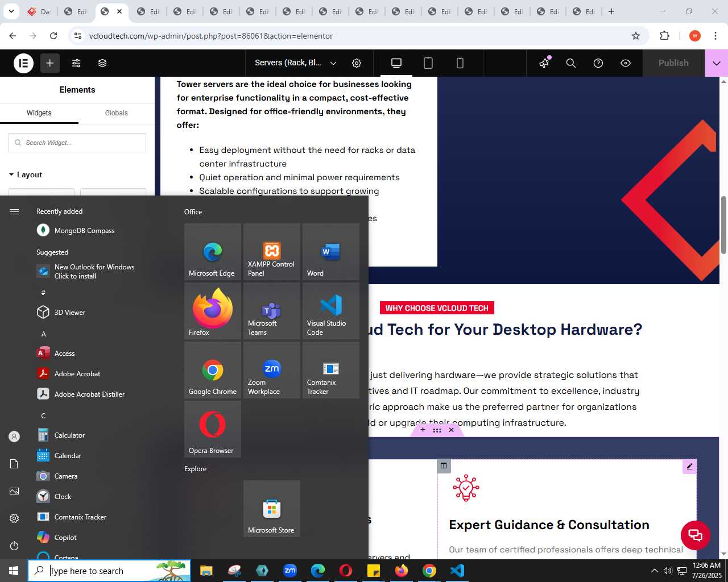This screenshot has height=582, width=728.
Task: Open page settings gear in top bar
Action: pos(357,63)
